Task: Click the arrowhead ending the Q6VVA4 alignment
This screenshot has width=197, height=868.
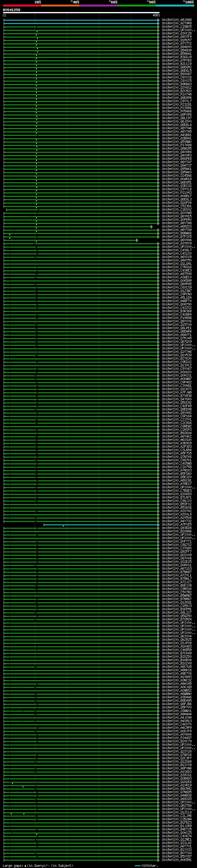Action: click(x=137, y=240)
